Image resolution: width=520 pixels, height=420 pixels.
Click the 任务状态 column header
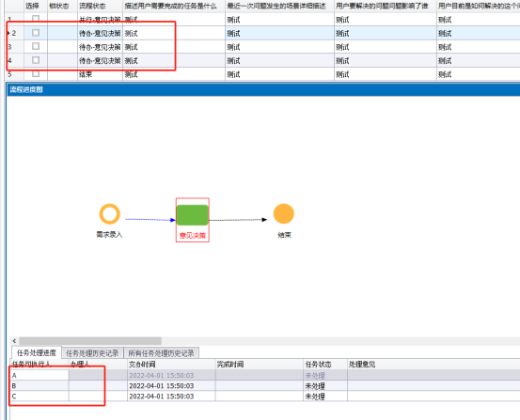coord(325,365)
